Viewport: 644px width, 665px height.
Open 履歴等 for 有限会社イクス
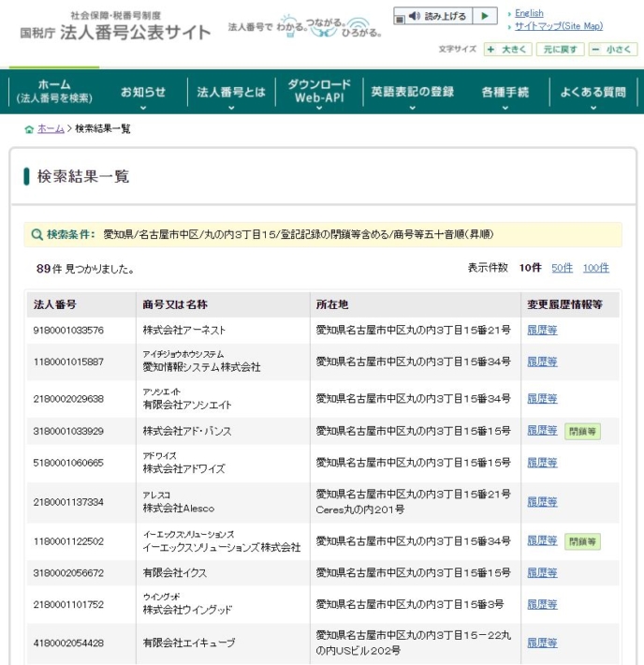pyautogui.click(x=542, y=573)
